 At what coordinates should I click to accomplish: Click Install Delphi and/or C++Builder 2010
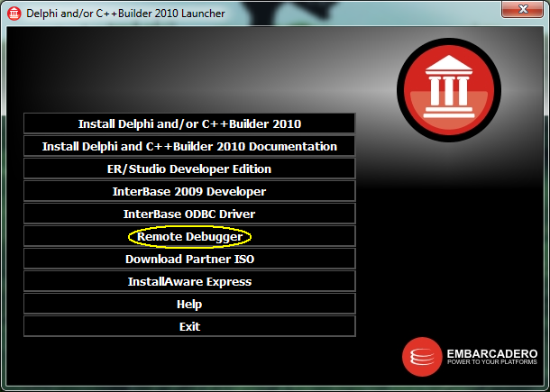tap(189, 123)
